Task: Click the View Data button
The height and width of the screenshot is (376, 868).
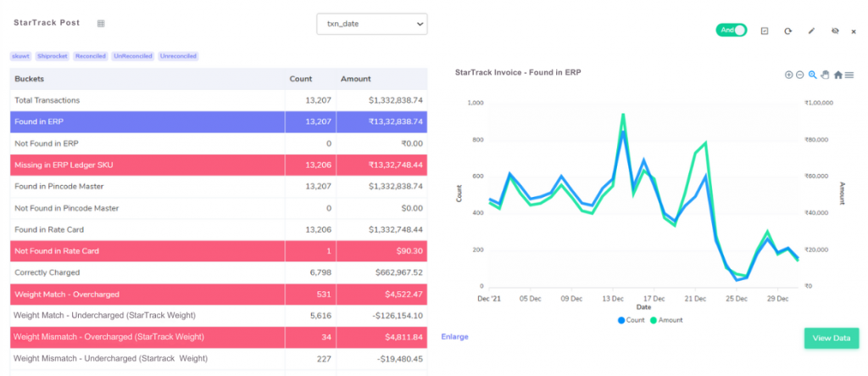Action: pyautogui.click(x=831, y=339)
